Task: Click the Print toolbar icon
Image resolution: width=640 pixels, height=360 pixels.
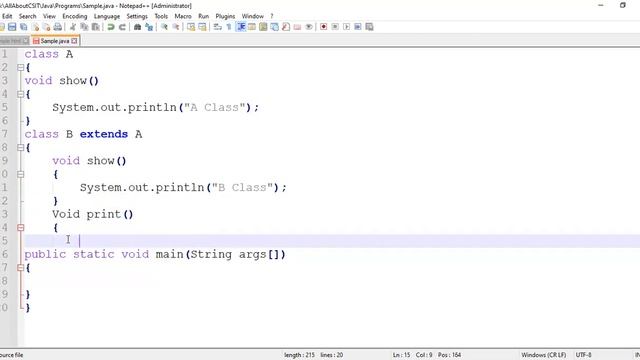Action: point(58,27)
